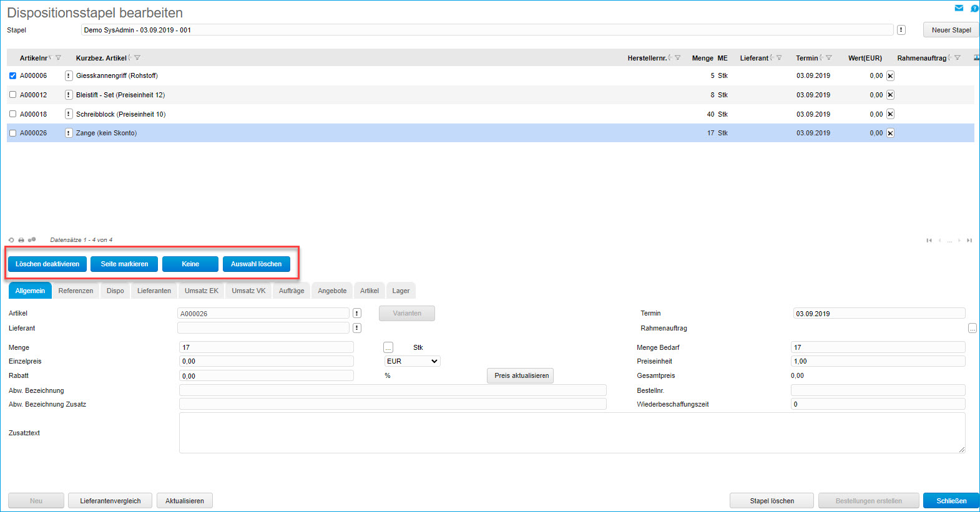
Task: Uncheck the checkbox for article A000006
Action: coord(12,76)
